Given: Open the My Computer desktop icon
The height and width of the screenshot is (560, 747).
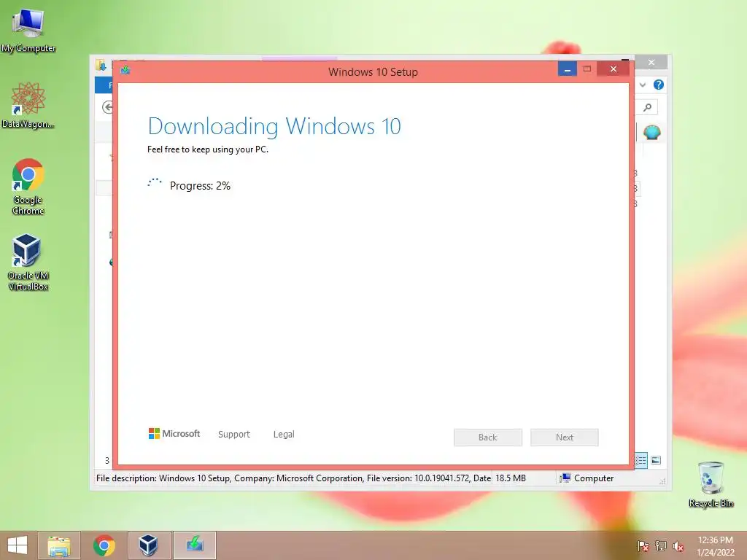Looking at the screenshot, I should (x=28, y=30).
